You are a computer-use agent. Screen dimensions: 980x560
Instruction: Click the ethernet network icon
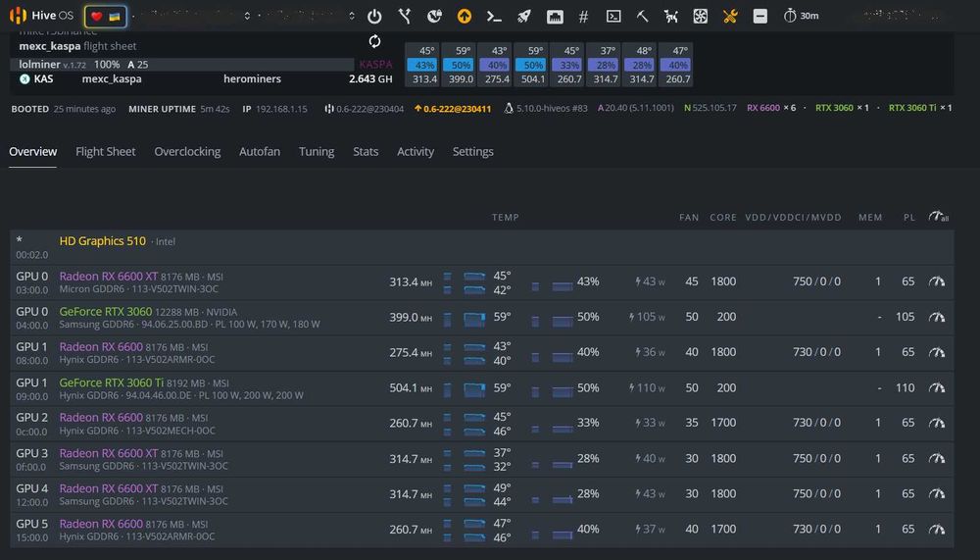tap(555, 17)
